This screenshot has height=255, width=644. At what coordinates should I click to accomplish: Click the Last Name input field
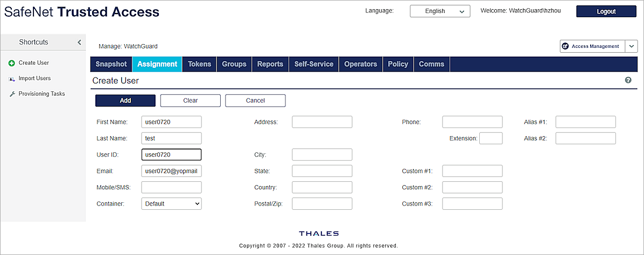[x=171, y=138]
